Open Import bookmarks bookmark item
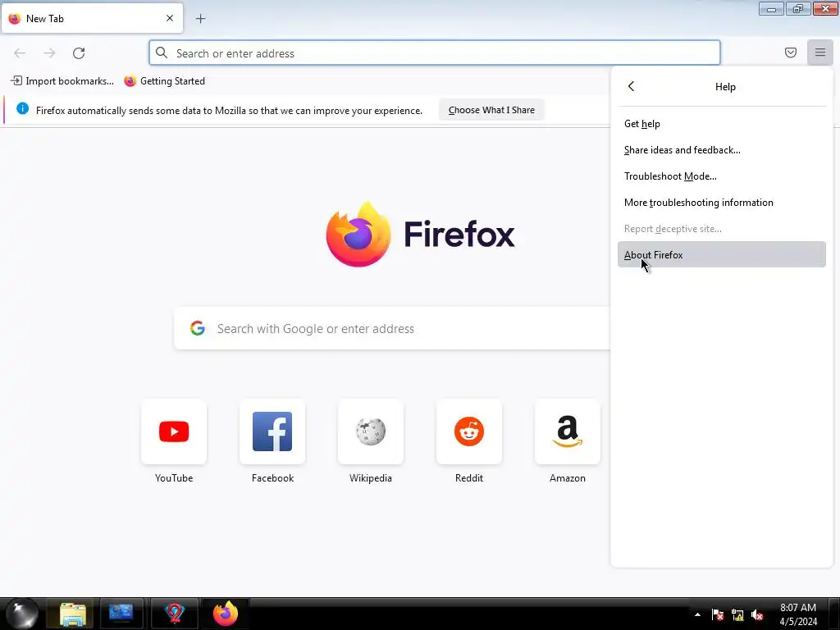The width and height of the screenshot is (840, 630). (x=62, y=81)
